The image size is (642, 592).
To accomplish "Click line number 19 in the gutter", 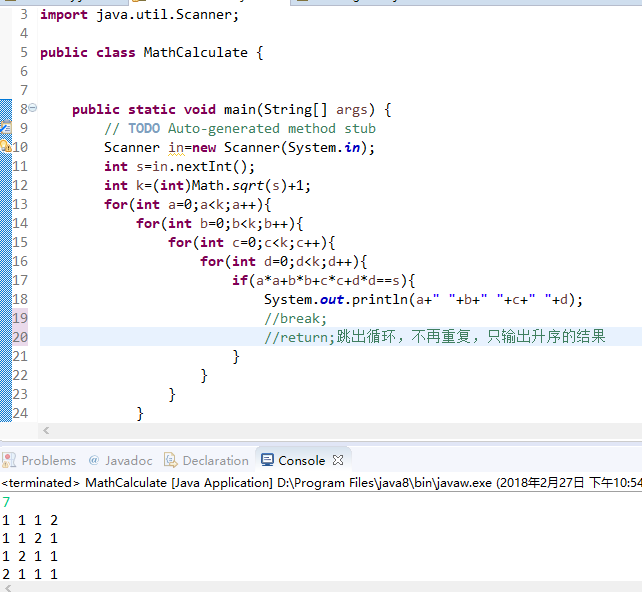I will [20, 318].
